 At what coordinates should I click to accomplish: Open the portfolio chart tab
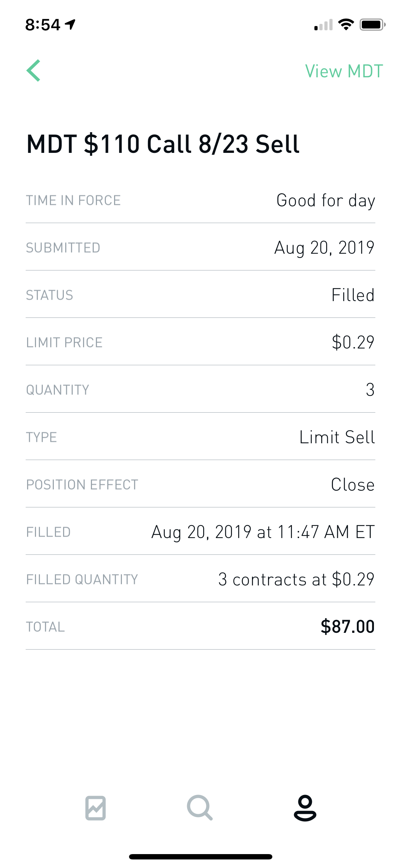96,807
